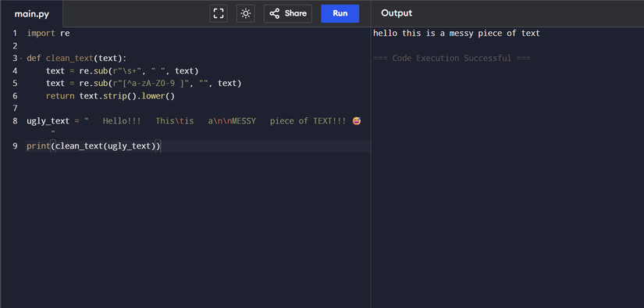Viewport: 644px width, 308px height.
Task: Click the Share button
Action: (x=288, y=13)
